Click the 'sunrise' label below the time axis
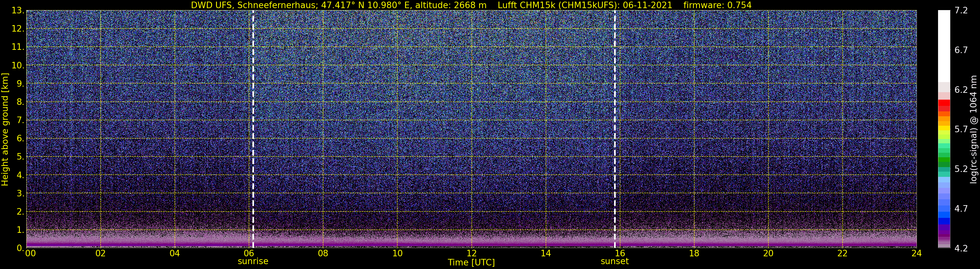 [x=253, y=262]
